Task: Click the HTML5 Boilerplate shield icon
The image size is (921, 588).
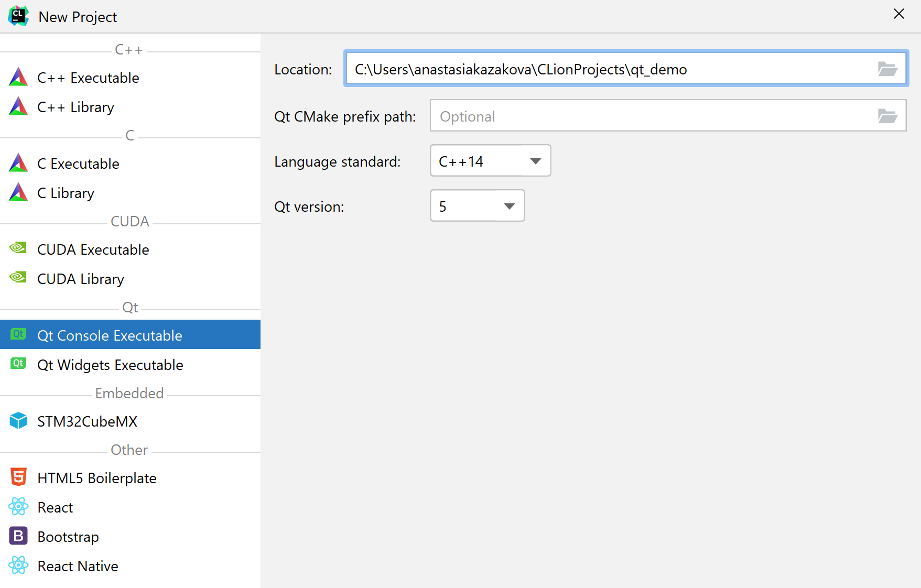Action: point(18,477)
